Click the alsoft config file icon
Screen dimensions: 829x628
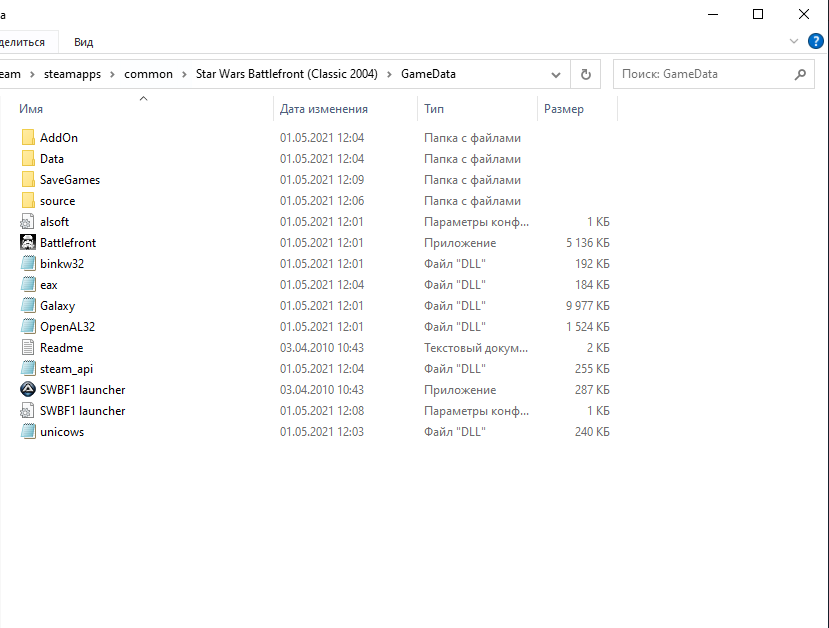[28, 221]
